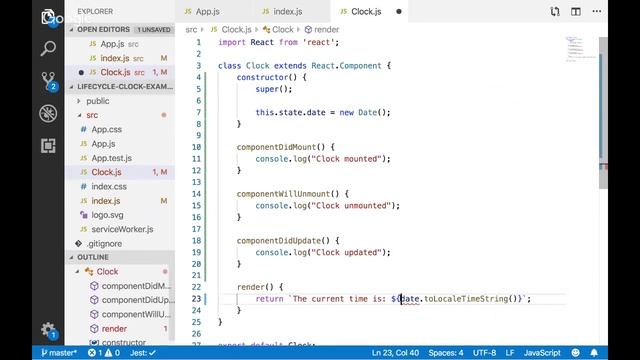The height and width of the screenshot is (360, 640).
Task: Collapse the Outline section
Action: [120, 257]
